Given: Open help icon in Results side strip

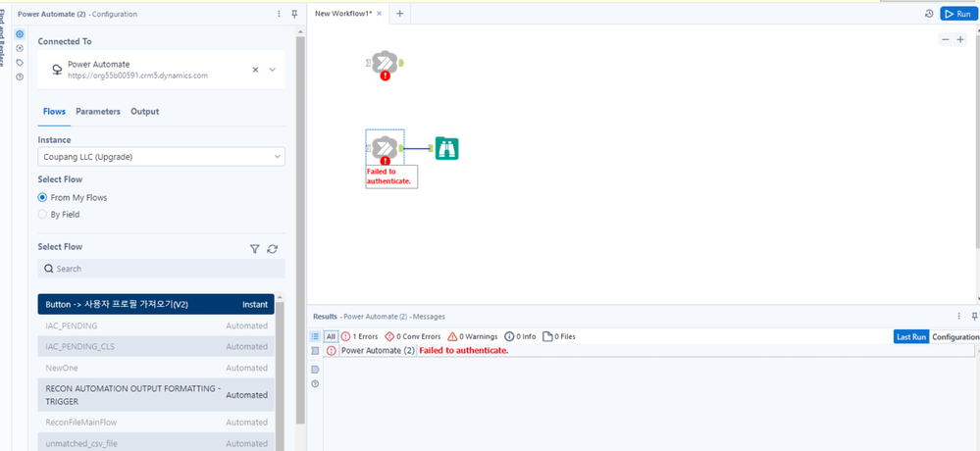Looking at the screenshot, I should coord(315,383).
